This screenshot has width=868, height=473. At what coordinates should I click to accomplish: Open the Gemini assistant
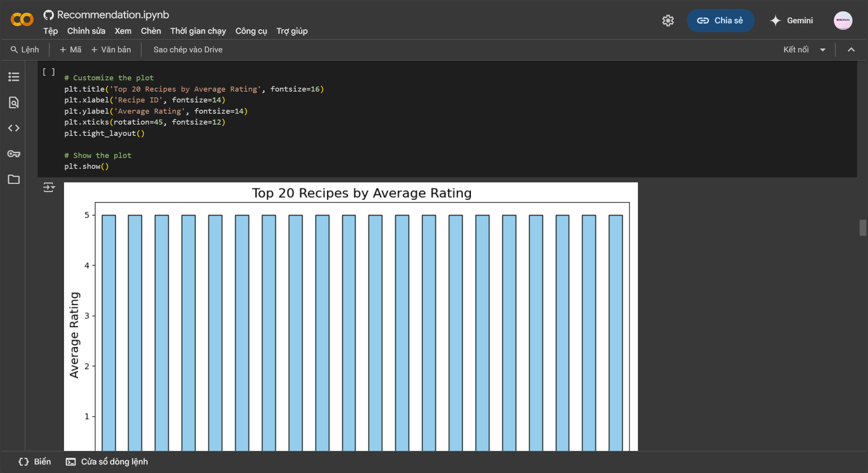point(791,21)
